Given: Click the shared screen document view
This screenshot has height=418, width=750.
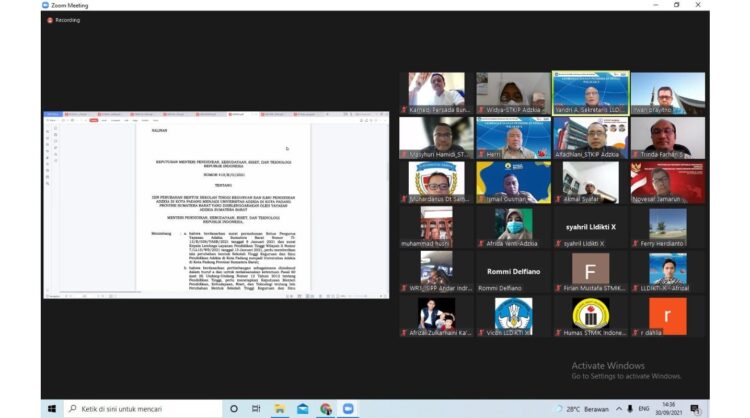Looking at the screenshot, I should point(215,205).
